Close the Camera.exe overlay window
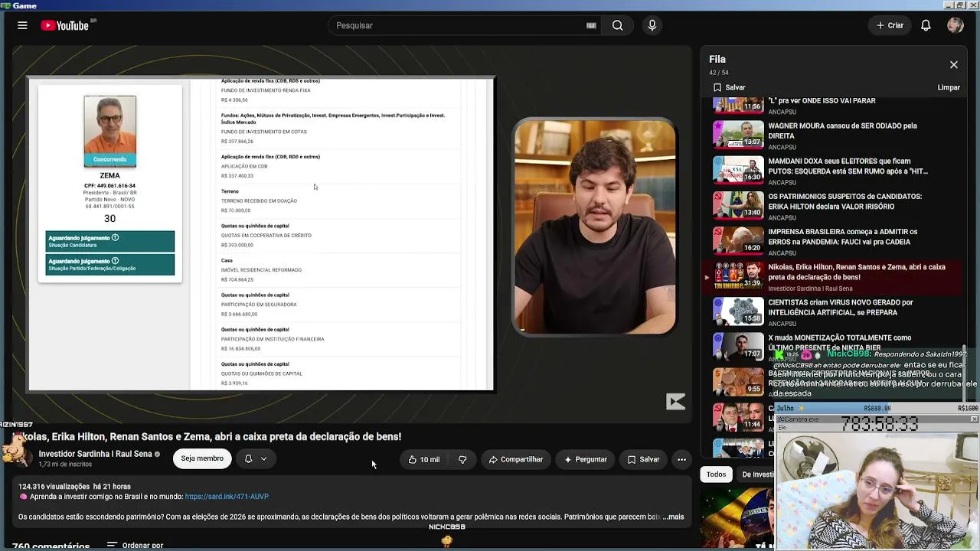Viewport: 980px width, 551px height. click(x=974, y=419)
